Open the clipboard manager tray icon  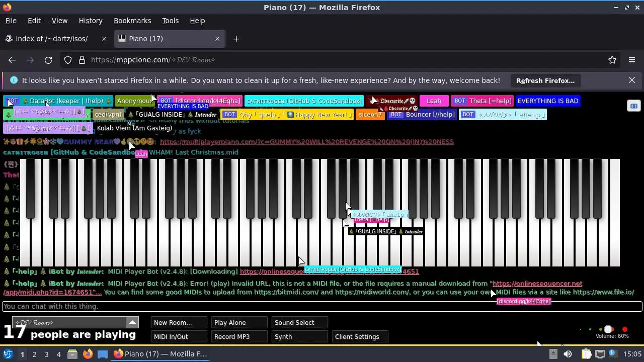pos(586,354)
